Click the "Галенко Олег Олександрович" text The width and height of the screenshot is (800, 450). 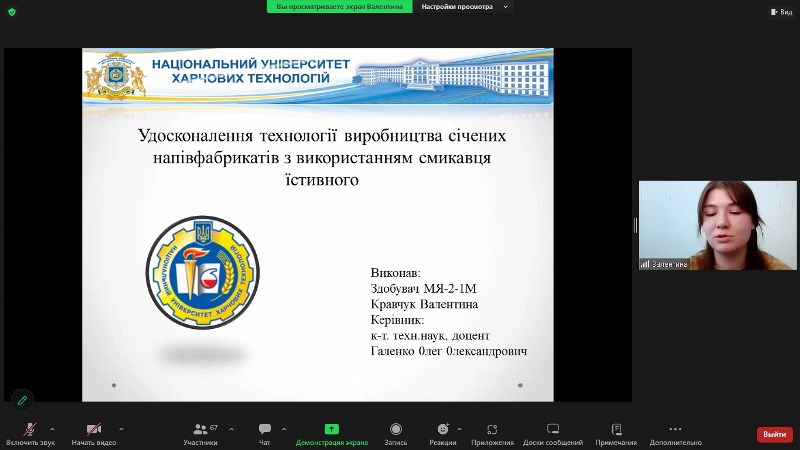click(448, 351)
